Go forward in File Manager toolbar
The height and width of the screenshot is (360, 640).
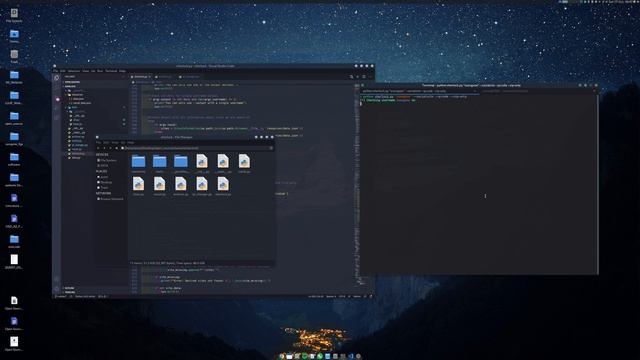click(104, 148)
